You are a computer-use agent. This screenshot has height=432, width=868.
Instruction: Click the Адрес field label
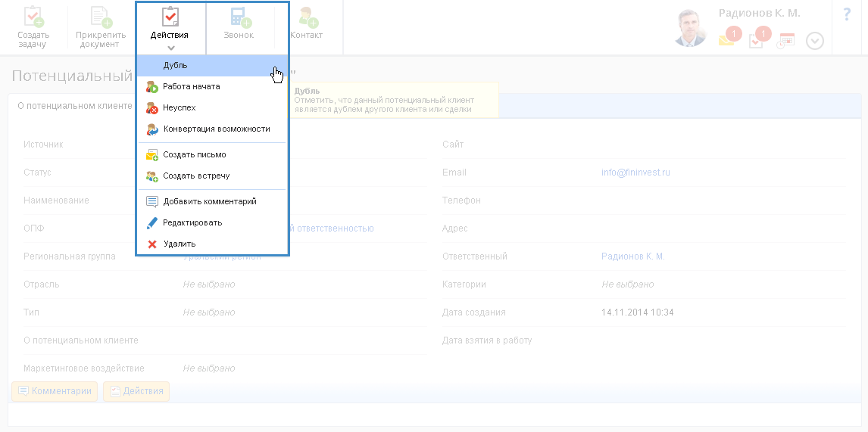(x=455, y=228)
